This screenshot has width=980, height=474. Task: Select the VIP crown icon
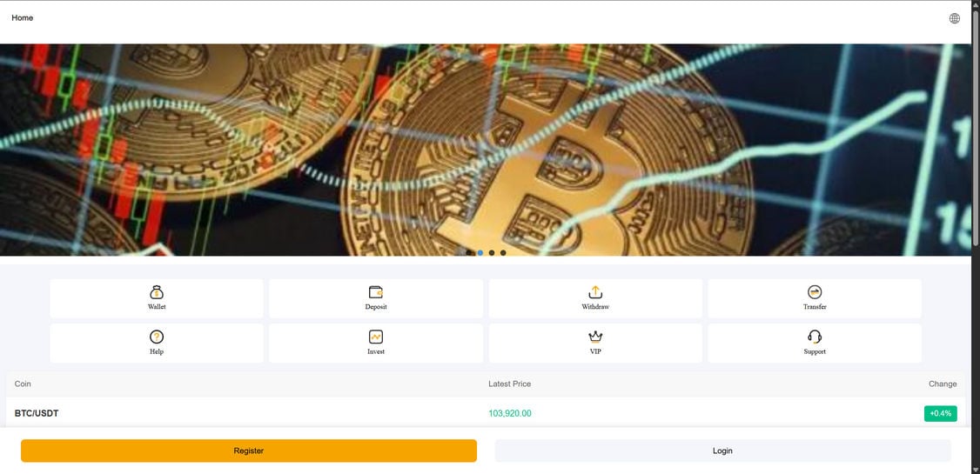pyautogui.click(x=595, y=337)
